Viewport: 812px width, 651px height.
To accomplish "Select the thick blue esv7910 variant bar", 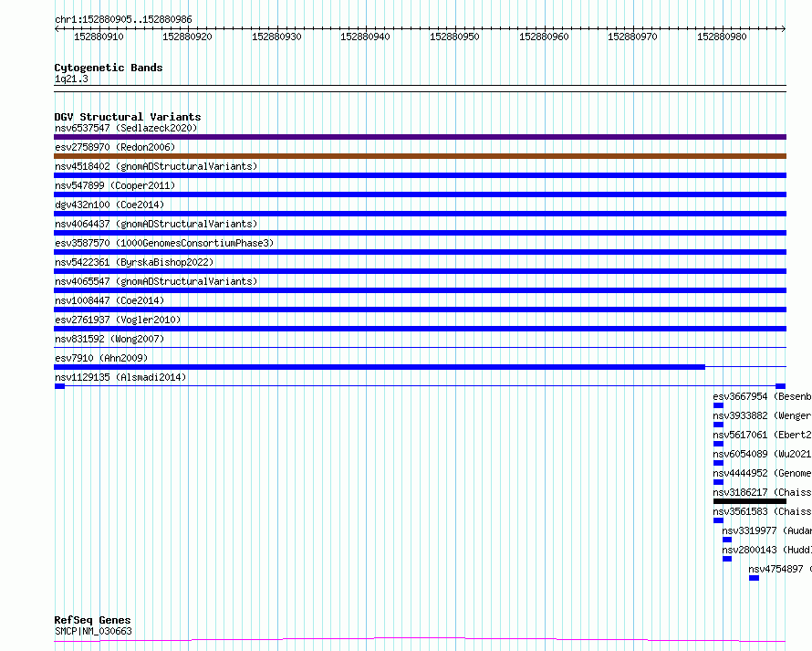I will [x=380, y=367].
